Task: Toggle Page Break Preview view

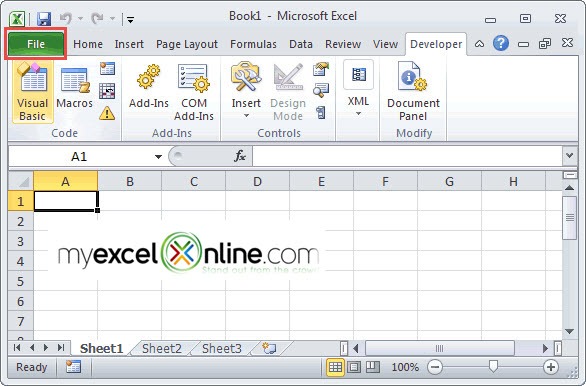Action: [x=373, y=367]
